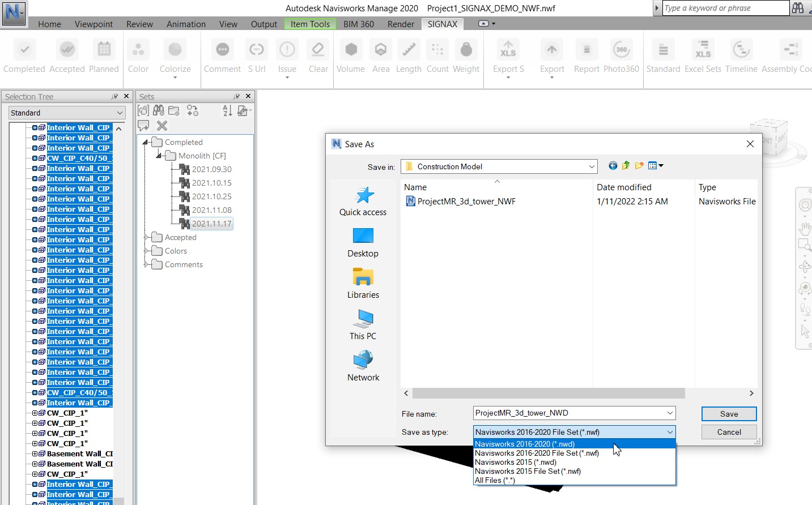Viewport: 812px width, 505px height.
Task: Click the File name input field
Action: click(575, 413)
